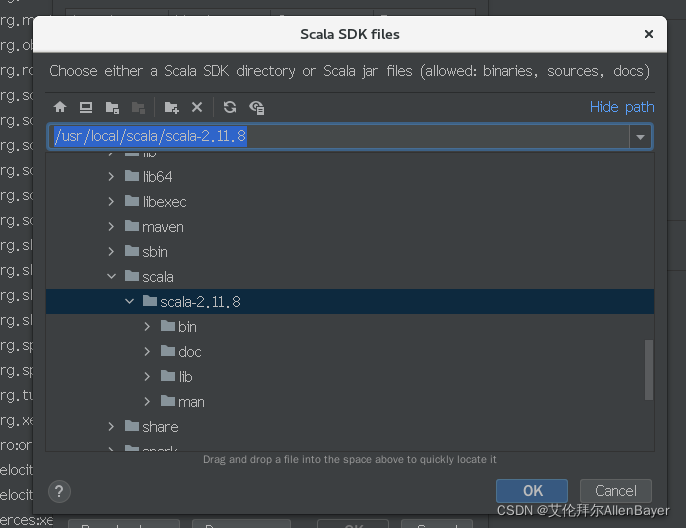Select the lib64 folder row
This screenshot has height=528, width=686.
350,177
